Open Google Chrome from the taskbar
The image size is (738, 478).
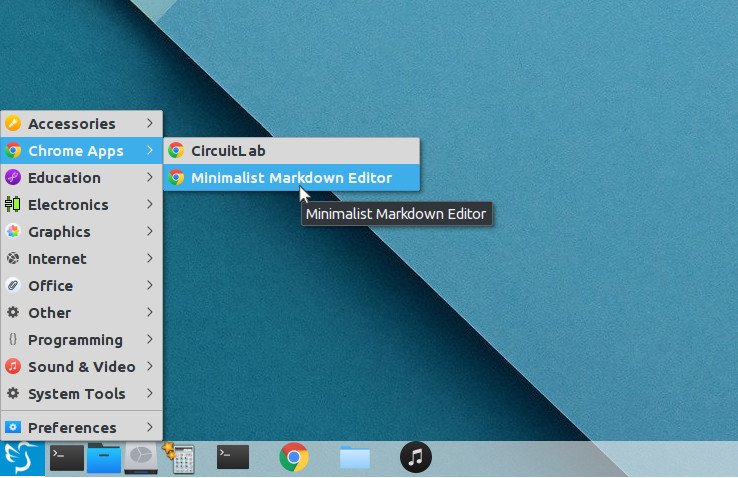[x=294, y=457]
